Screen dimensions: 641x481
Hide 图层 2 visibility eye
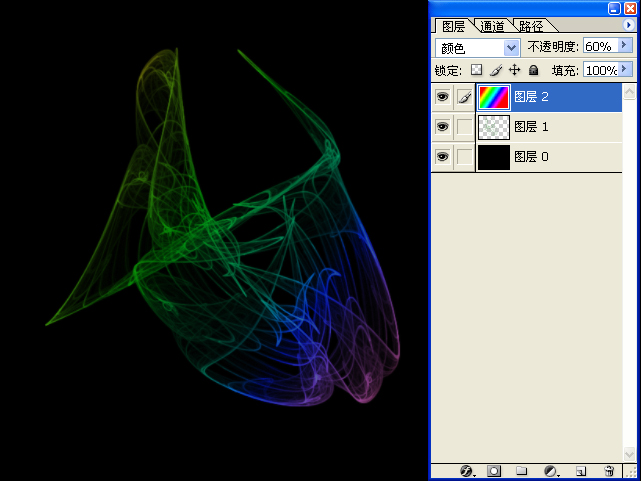442,97
